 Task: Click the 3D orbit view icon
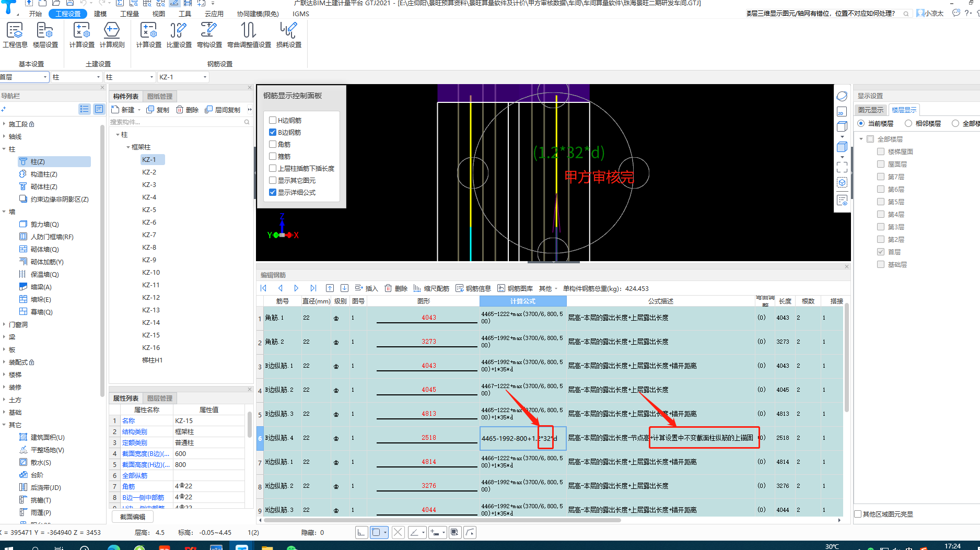(842, 96)
